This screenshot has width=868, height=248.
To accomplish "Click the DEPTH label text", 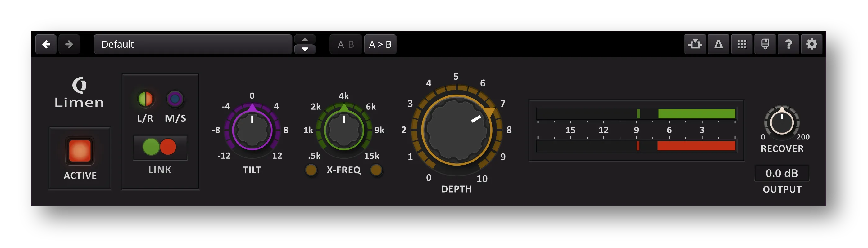I will [457, 189].
